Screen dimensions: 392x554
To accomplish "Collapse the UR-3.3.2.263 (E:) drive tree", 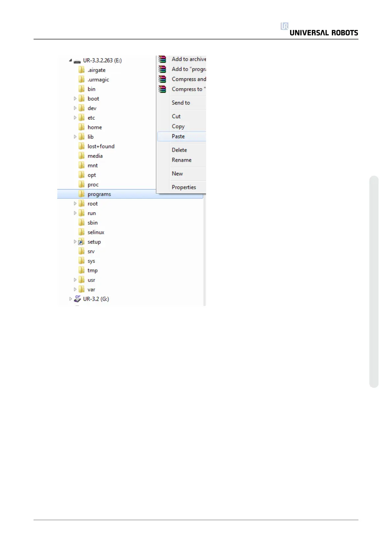I will click(x=70, y=60).
